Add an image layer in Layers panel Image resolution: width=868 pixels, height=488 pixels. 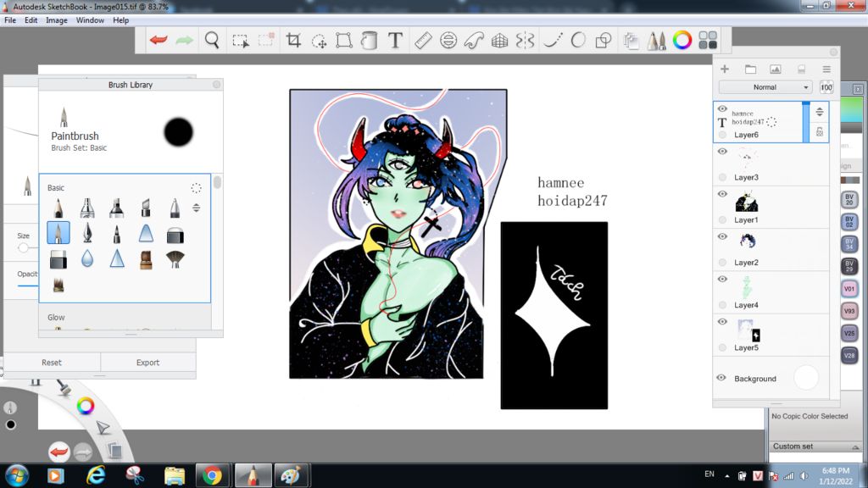point(775,69)
